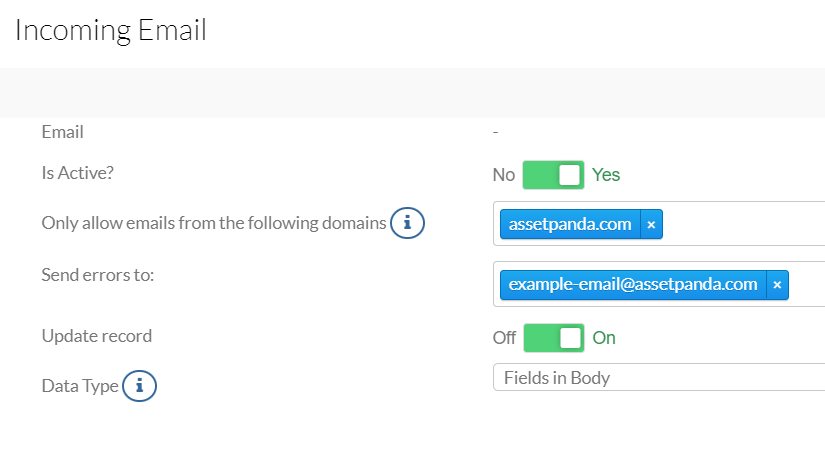Click inside the allowed domains input box
The width and height of the screenshot is (825, 456).
pyautogui.click(x=742, y=224)
